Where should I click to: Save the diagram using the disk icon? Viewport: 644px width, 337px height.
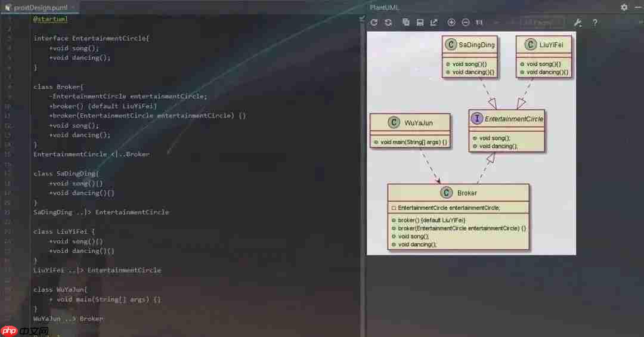420,23
